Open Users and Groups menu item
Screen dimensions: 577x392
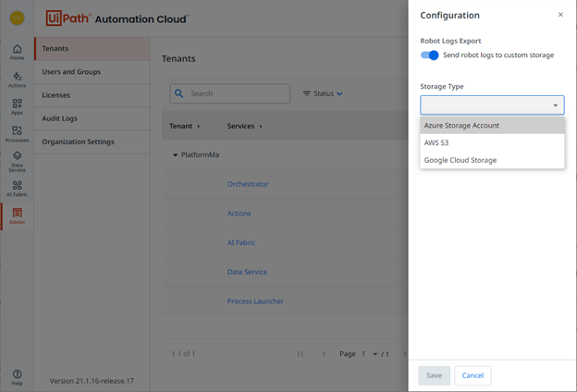(x=92, y=72)
